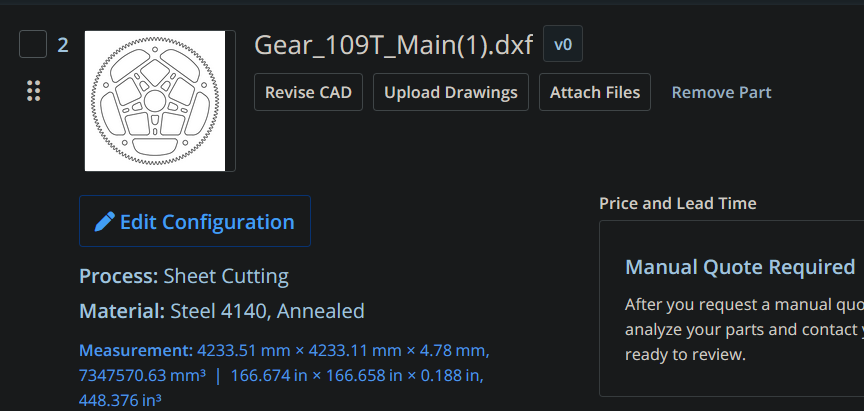
Task: Select the v0 version badge
Action: [x=562, y=44]
